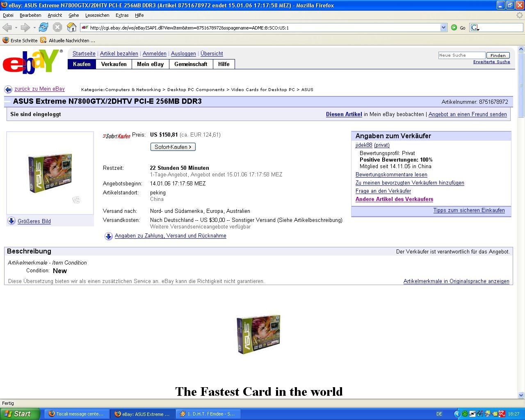The height and width of the screenshot is (420, 525).
Task: Open the Forward button history dropdown arrow
Action: (x=34, y=27)
